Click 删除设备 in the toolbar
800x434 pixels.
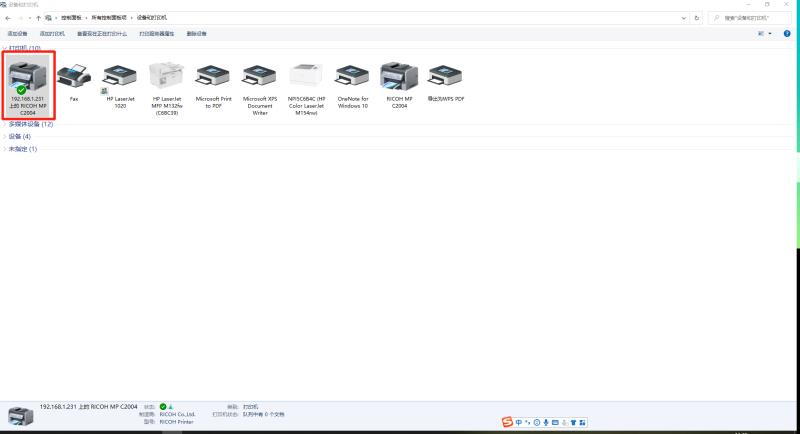pos(196,34)
